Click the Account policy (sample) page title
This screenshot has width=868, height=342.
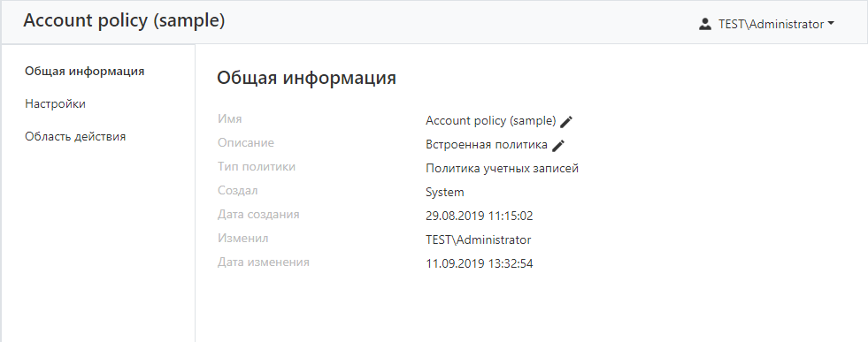click(124, 21)
